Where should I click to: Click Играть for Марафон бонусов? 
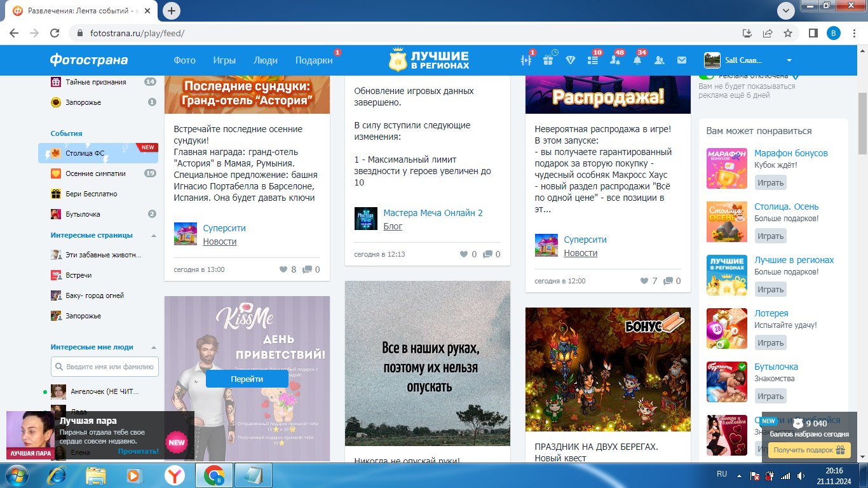[x=771, y=182]
